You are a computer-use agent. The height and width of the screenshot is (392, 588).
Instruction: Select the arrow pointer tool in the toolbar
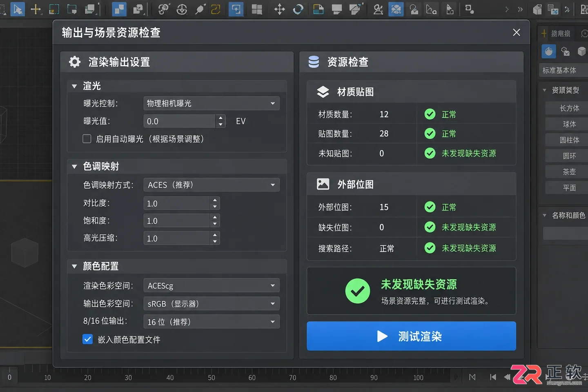[18, 9]
